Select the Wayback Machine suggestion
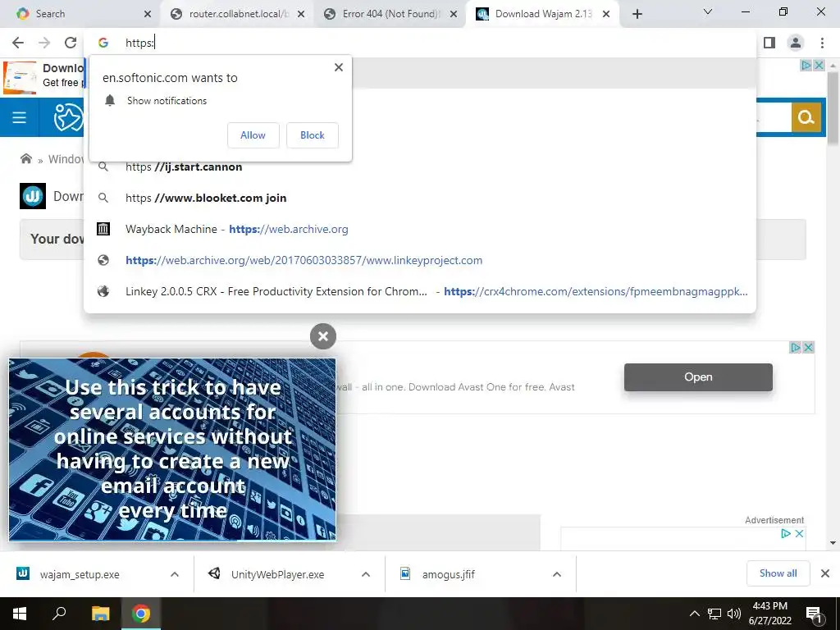 click(x=420, y=230)
